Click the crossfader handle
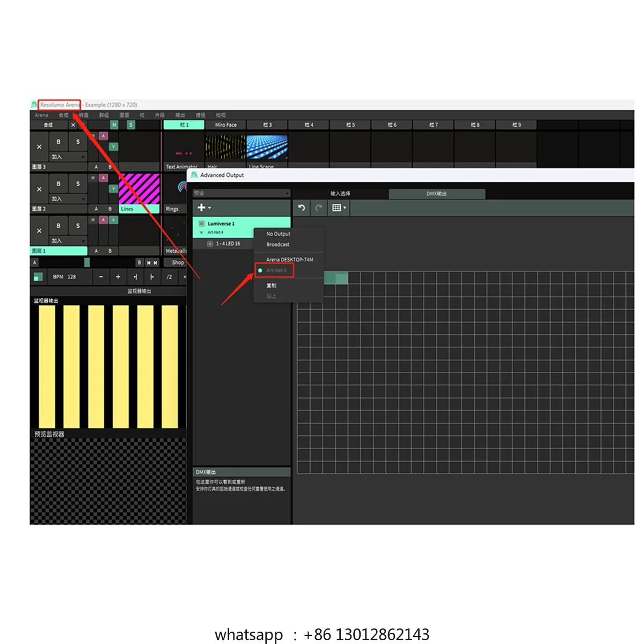Screen dimensions: 644x644 coord(87,262)
